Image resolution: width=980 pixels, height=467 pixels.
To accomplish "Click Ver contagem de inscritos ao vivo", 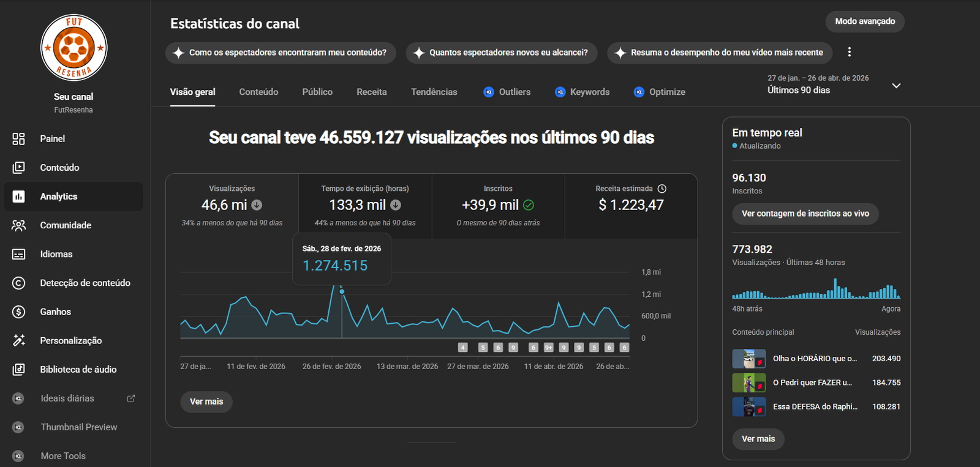I will 805,214.
